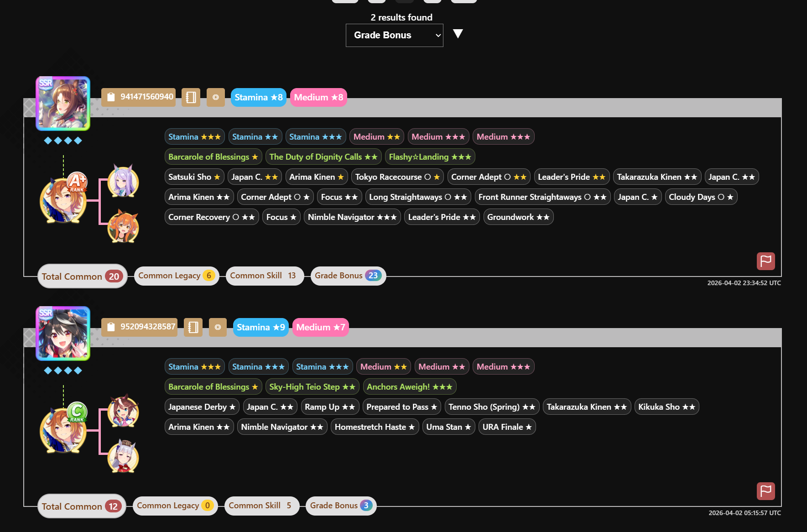This screenshot has height=532, width=807.
Task: Report the entry dated 2026-04-02 05:15:57 with the flag icon
Action: click(x=766, y=491)
